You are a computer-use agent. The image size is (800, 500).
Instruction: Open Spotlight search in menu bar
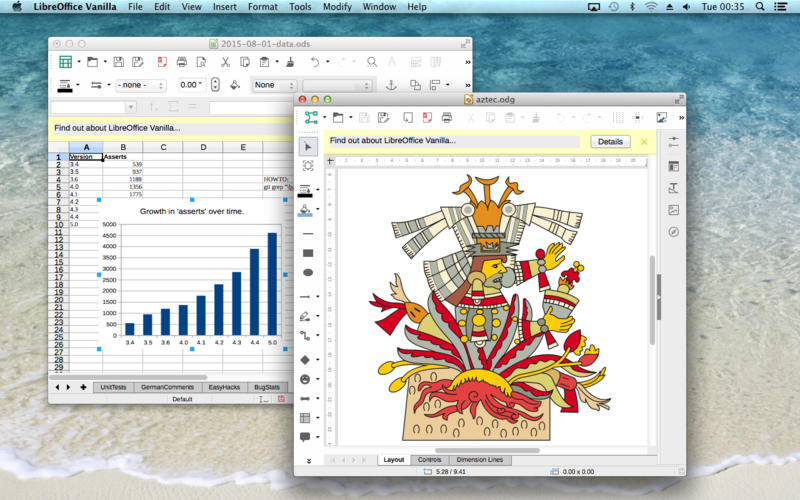point(760,7)
